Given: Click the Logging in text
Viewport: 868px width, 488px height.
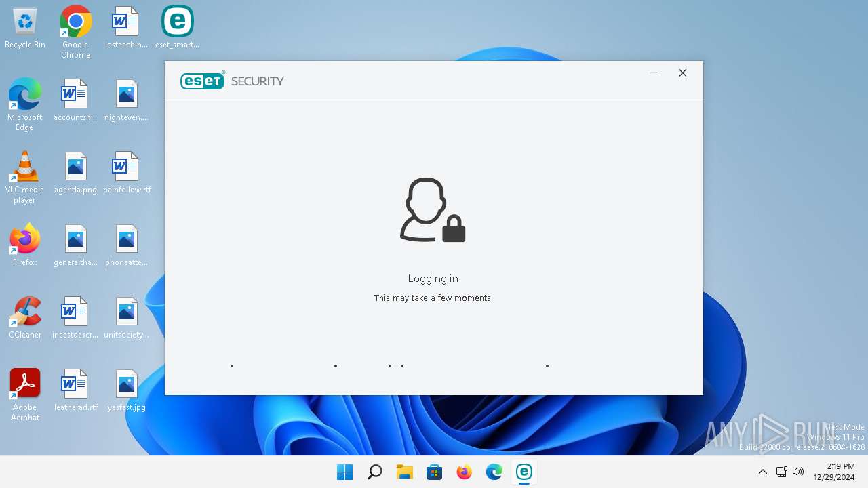Looking at the screenshot, I should pos(433,279).
